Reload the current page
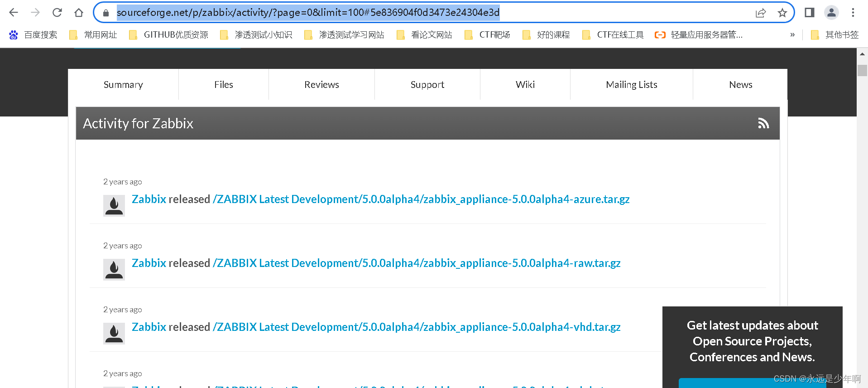This screenshot has width=868, height=388. (x=57, y=13)
